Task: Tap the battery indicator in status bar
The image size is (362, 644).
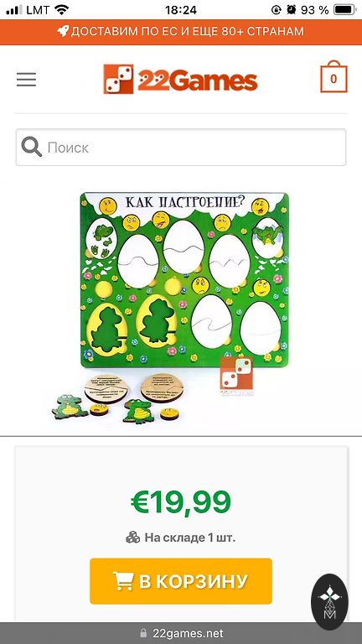Action: [x=344, y=10]
